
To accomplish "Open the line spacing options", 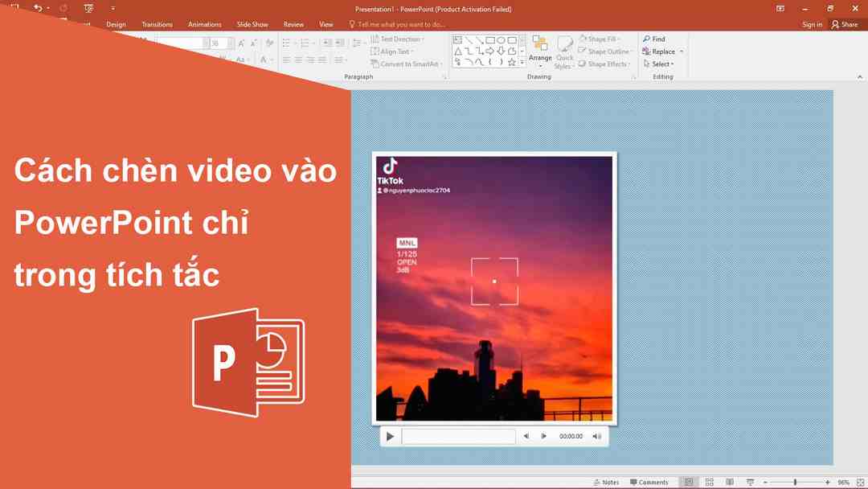I will 358,43.
